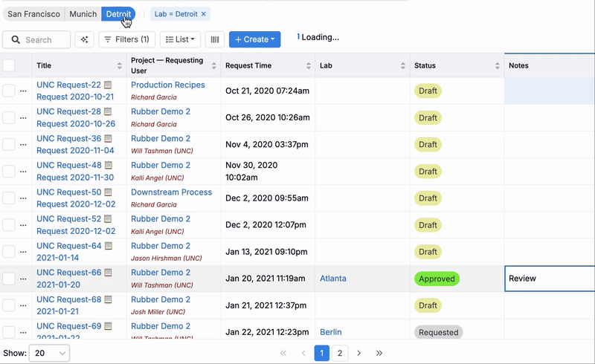Expand the List view dropdown
Screen dimensions: 595x364
point(180,39)
